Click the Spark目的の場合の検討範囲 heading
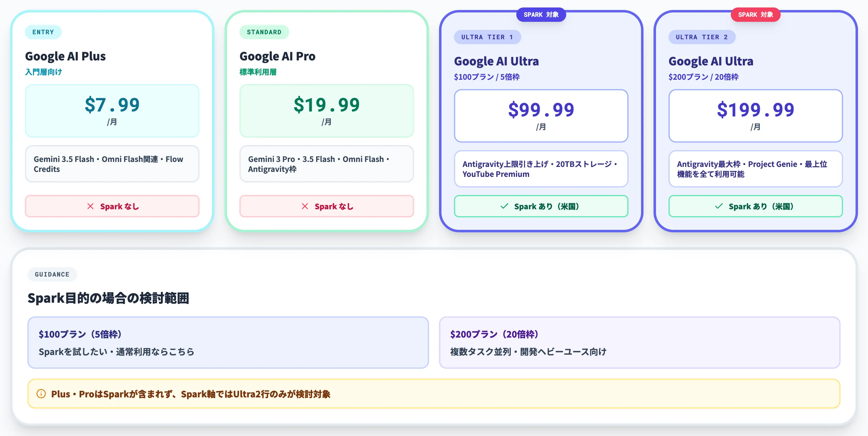This screenshot has width=868, height=436. tap(109, 298)
